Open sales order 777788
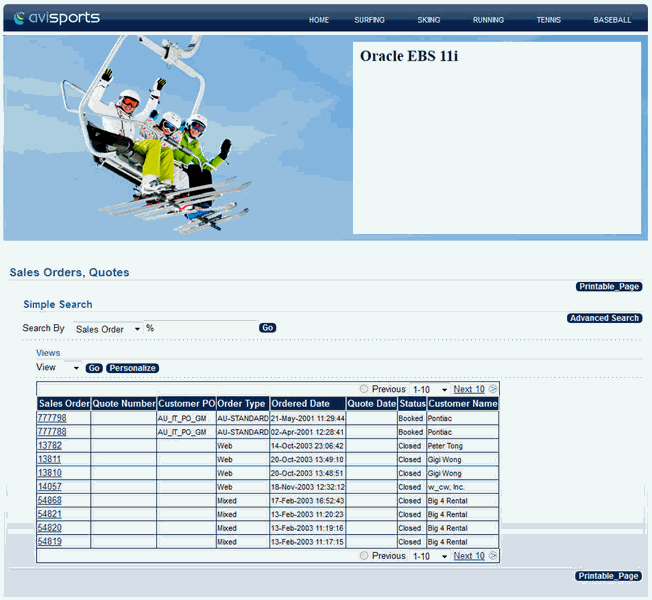The image size is (652, 600). pos(52,432)
